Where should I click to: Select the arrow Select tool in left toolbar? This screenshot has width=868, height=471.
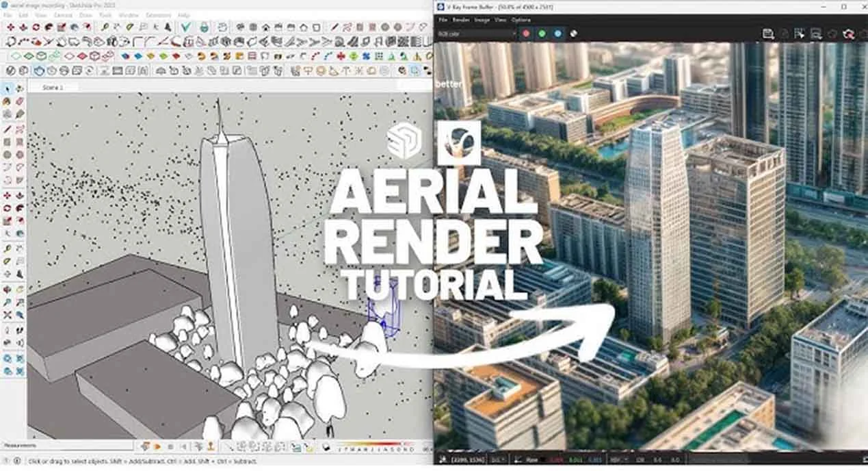pos(7,88)
